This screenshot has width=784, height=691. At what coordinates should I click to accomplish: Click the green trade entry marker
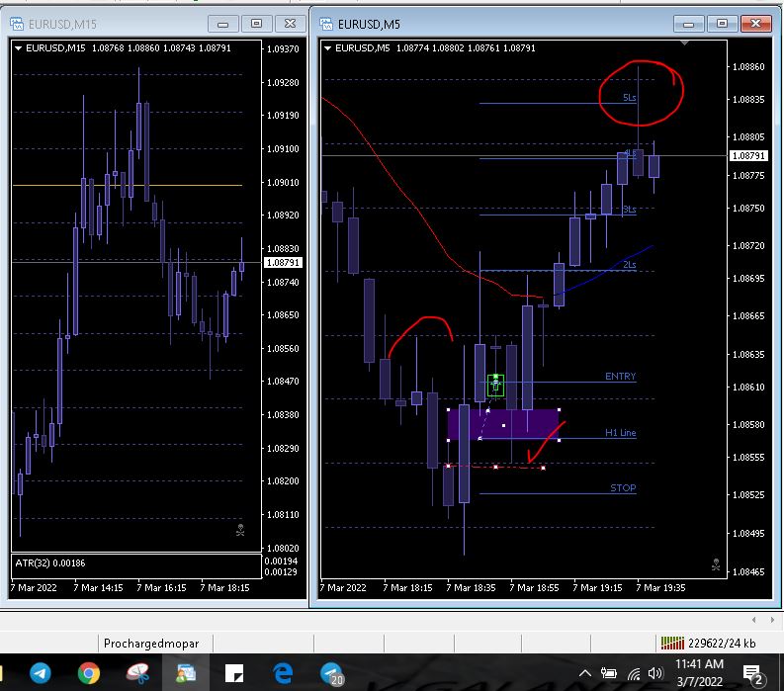[495, 385]
